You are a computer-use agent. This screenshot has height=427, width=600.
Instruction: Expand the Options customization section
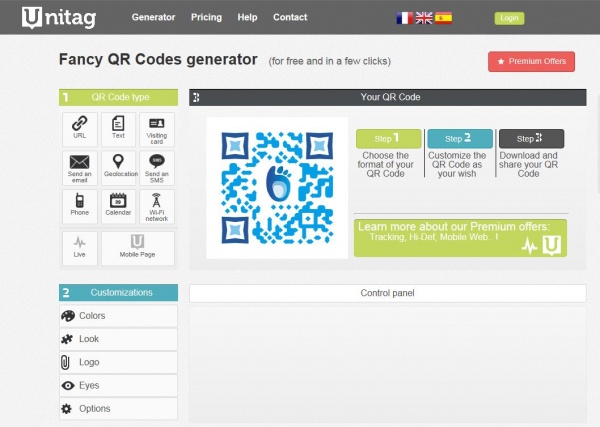(118, 409)
